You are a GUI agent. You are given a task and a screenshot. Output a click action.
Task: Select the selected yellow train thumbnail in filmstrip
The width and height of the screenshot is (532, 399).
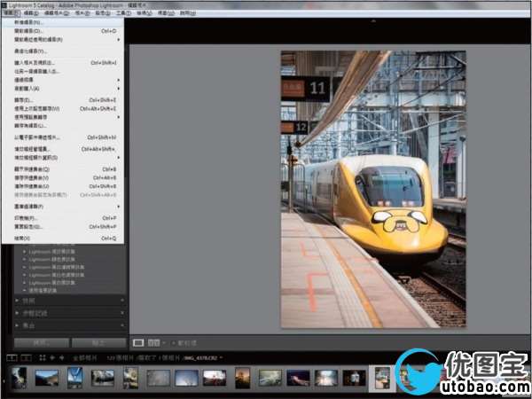click(x=382, y=378)
